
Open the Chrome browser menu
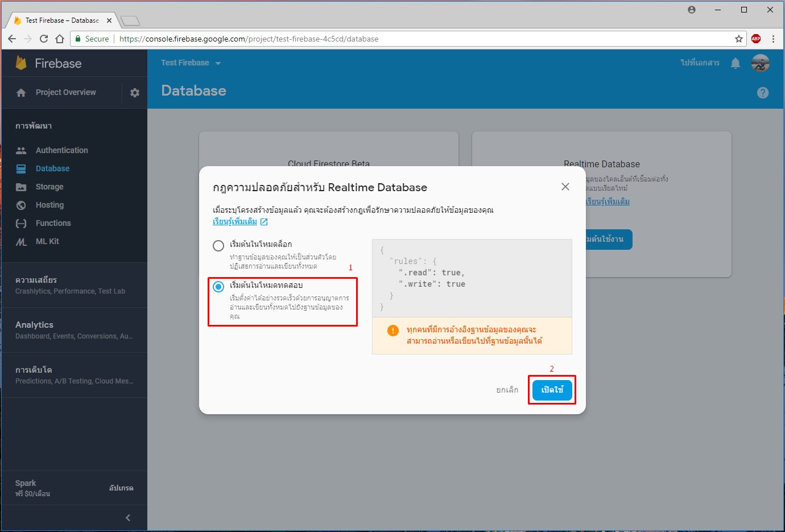tap(772, 39)
